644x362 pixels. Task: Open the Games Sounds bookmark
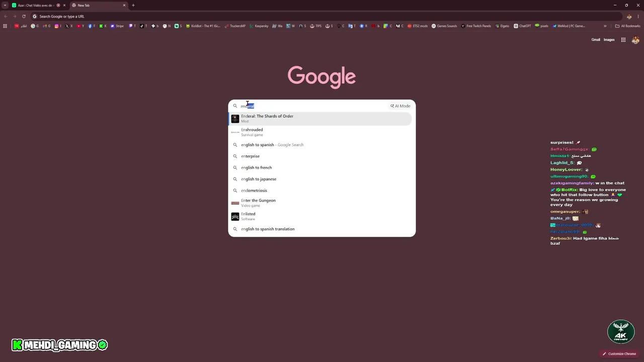click(x=444, y=26)
